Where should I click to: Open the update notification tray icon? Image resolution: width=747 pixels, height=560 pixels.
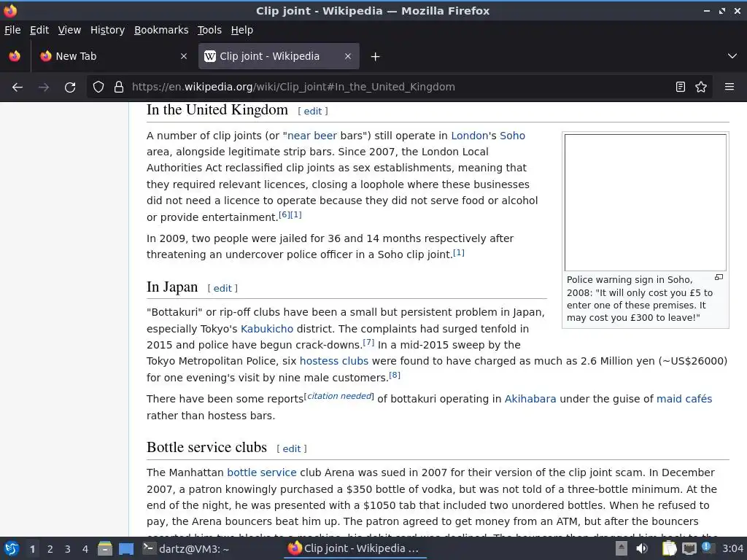pyautogui.click(x=707, y=548)
